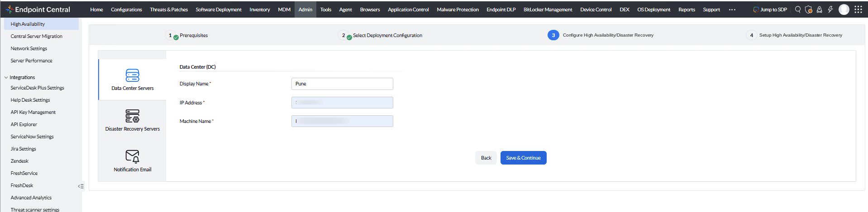Open ServiceDesk Plus Settings

coord(37,88)
